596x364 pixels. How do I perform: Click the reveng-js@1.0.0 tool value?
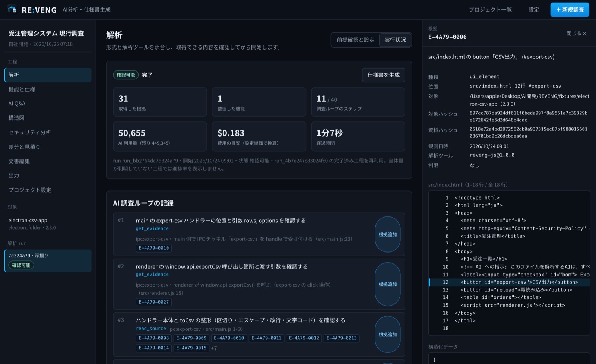[x=492, y=155]
